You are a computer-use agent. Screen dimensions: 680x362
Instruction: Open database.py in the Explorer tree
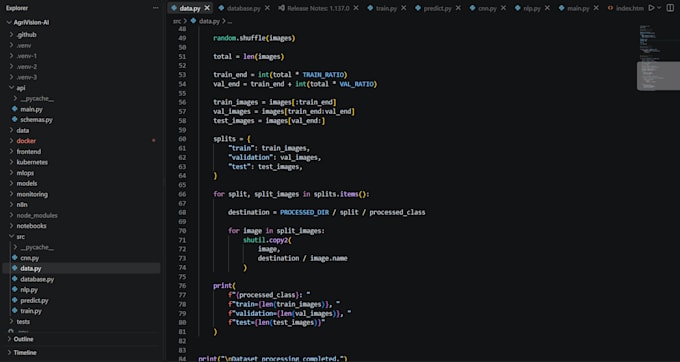tap(37, 279)
